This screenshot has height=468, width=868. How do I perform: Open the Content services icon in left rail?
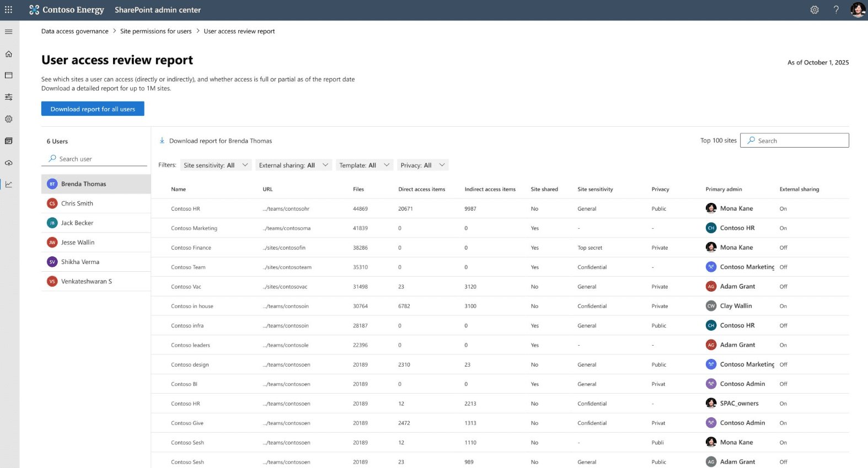click(8, 141)
